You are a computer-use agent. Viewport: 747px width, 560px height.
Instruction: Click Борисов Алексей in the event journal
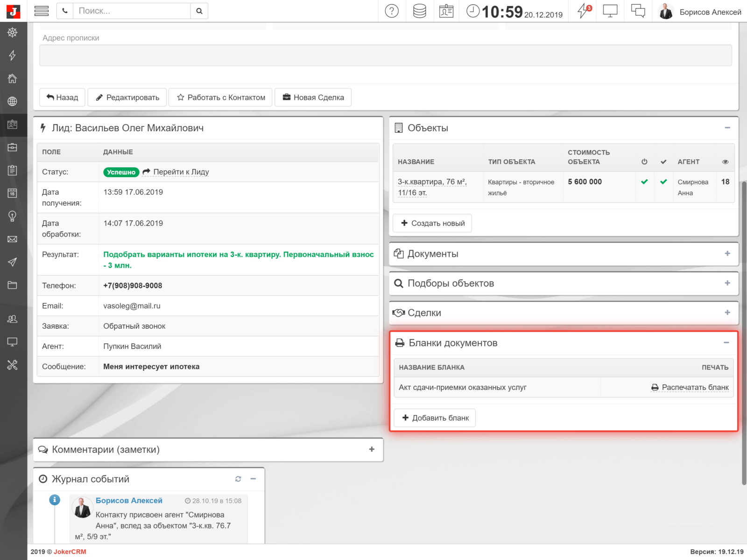click(x=129, y=500)
